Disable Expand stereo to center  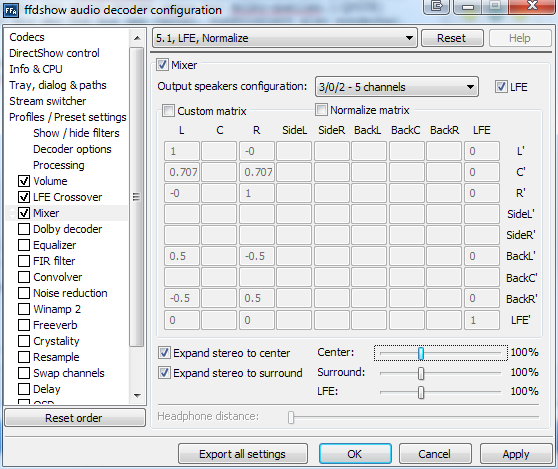(x=164, y=353)
